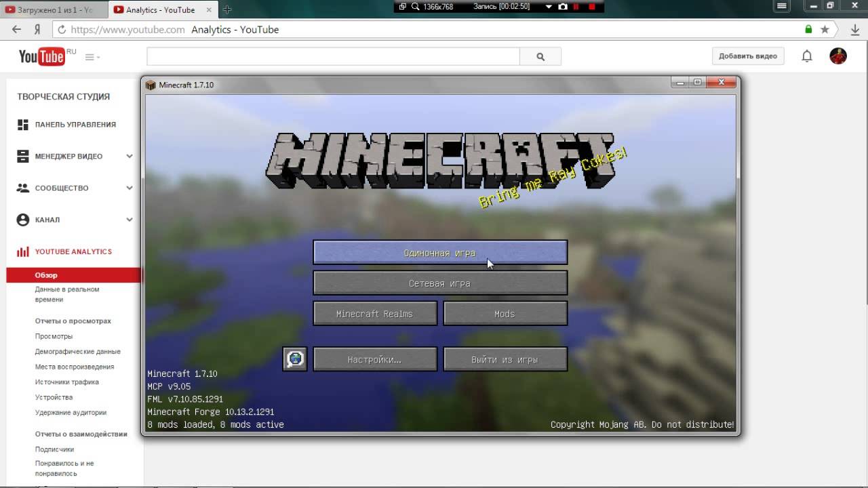Open the Minecraft Realms button

click(375, 314)
